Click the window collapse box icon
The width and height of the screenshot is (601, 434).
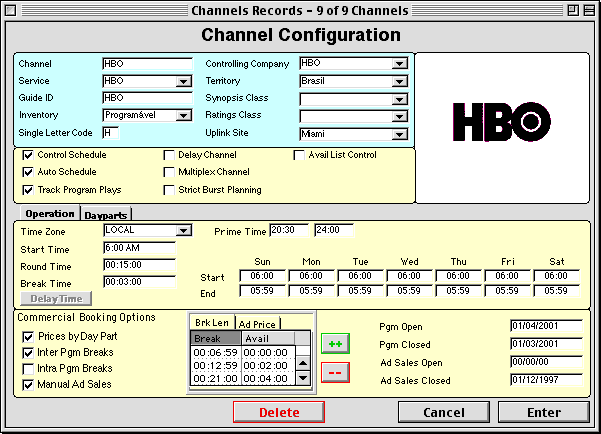tap(589, 10)
